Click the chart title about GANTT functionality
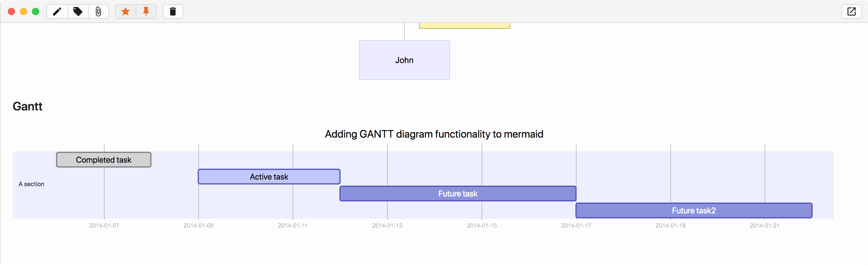The height and width of the screenshot is (265, 868). coord(434,134)
